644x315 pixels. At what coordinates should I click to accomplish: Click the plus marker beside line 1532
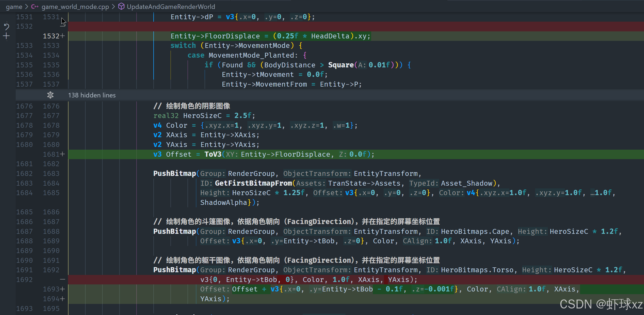(63, 36)
